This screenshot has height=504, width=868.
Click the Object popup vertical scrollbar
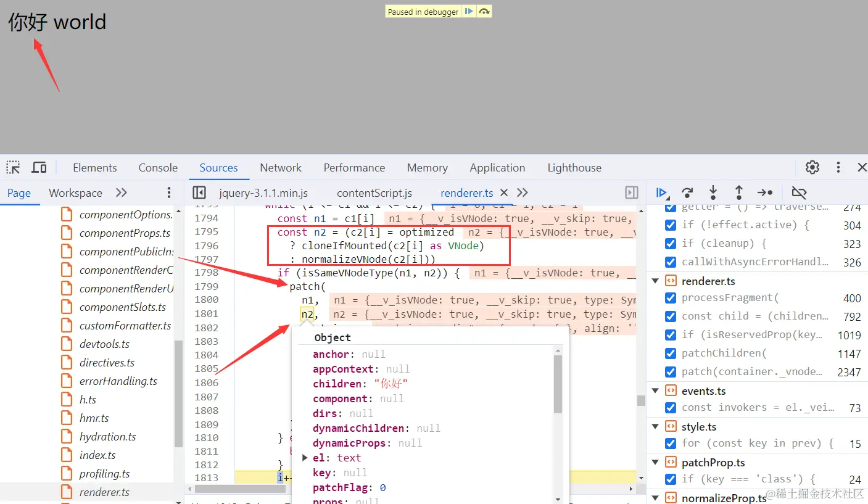coord(558,384)
